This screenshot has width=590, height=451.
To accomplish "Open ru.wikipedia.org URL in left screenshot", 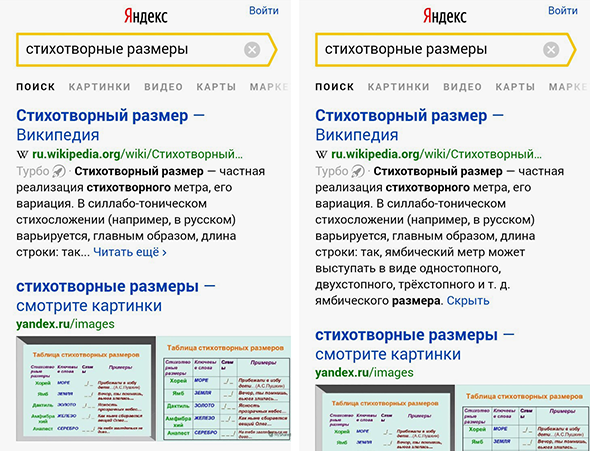I will pos(137,154).
